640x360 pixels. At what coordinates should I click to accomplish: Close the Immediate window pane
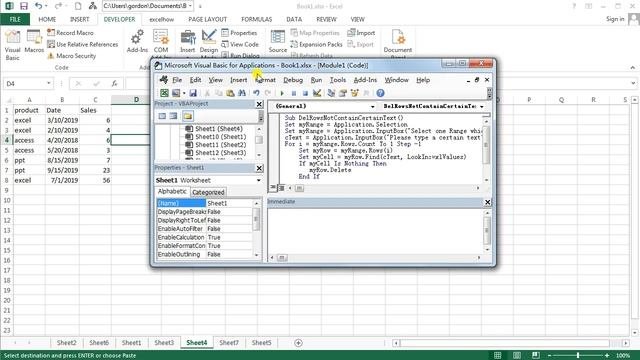[487, 202]
